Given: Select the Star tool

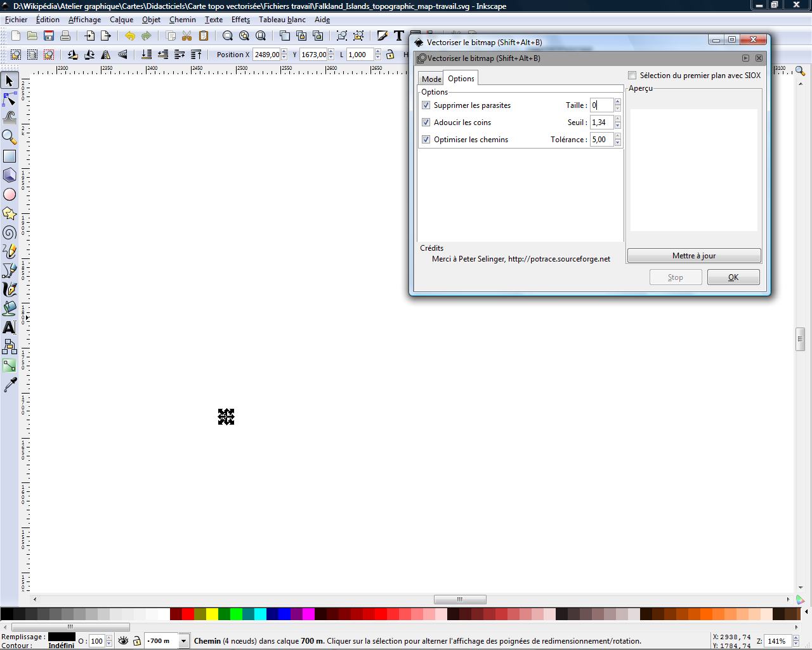Looking at the screenshot, I should 10,214.
